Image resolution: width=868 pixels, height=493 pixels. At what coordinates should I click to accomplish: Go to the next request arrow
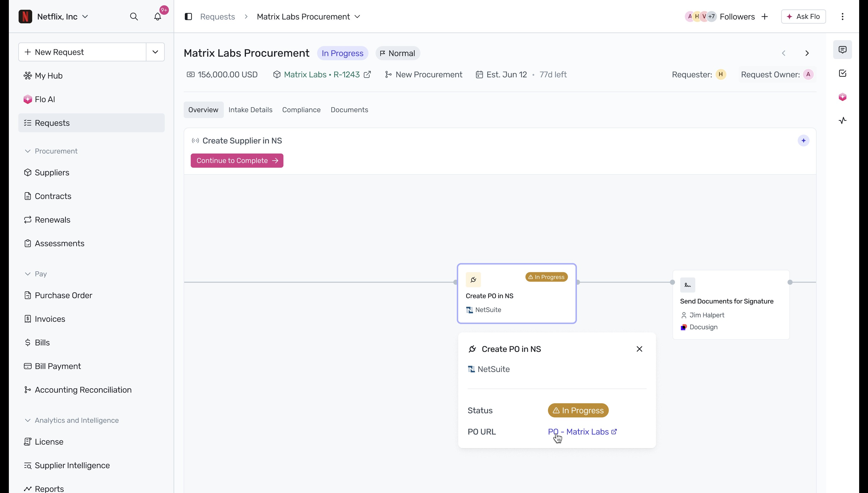[x=807, y=53]
